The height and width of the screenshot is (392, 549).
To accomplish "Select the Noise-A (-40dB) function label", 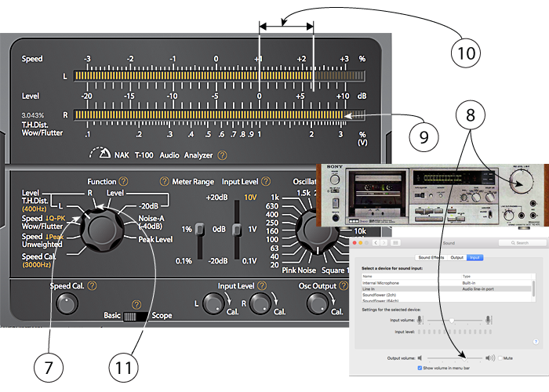I will pos(151,222).
